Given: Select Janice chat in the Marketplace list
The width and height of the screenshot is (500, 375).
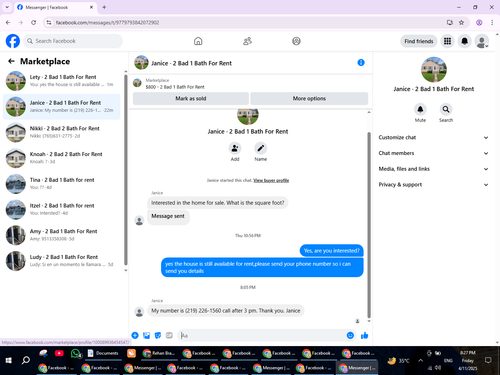Looking at the screenshot, I should coord(62,106).
